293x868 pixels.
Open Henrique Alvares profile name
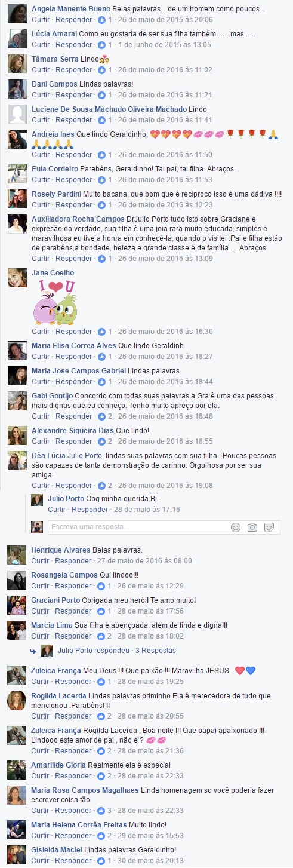61,550
